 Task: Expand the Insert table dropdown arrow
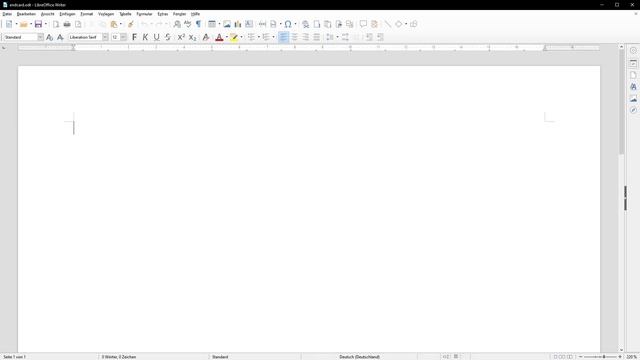219,24
